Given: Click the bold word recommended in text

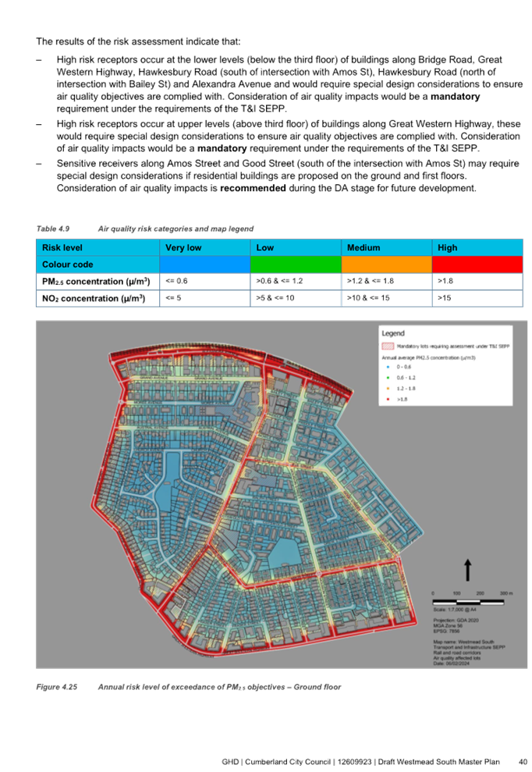Looking at the screenshot, I should coord(253,188).
